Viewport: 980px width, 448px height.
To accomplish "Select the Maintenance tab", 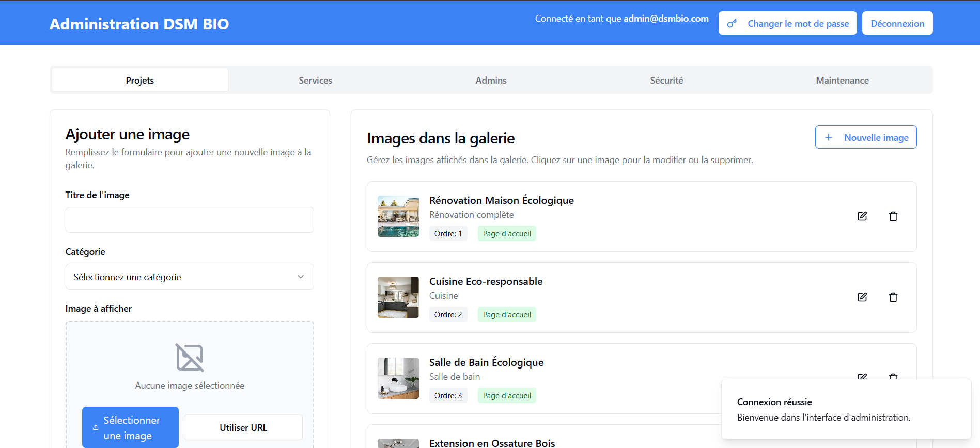I will [842, 81].
